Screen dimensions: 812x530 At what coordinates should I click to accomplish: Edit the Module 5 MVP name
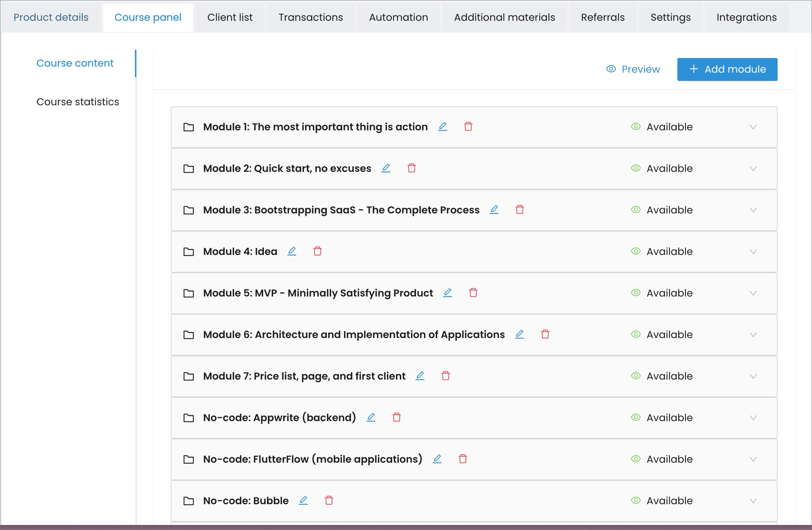point(448,293)
